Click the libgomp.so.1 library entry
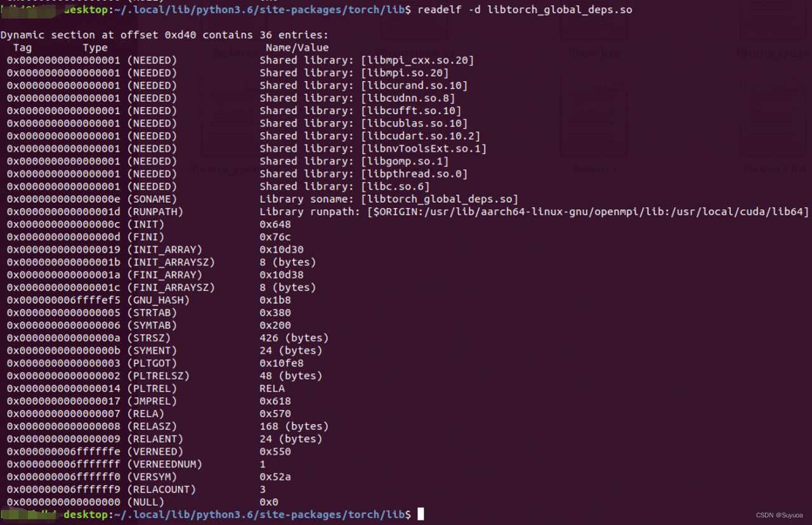Viewport: 812px width, 525px height. (405, 162)
